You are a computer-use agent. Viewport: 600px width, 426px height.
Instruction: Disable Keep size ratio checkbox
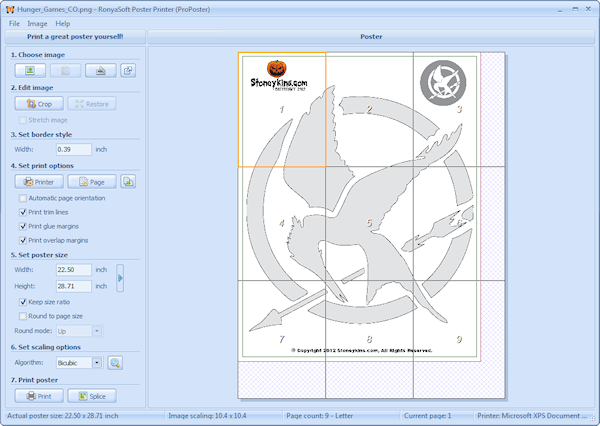pos(23,302)
